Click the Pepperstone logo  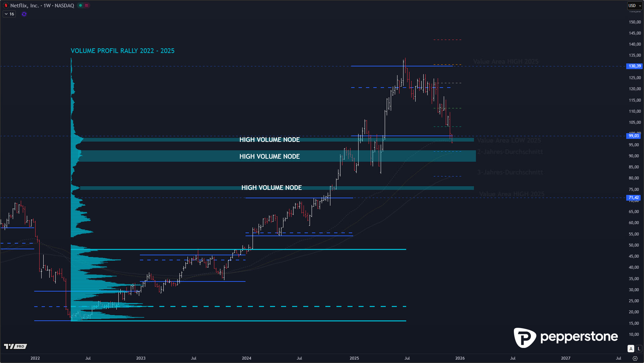(566, 337)
